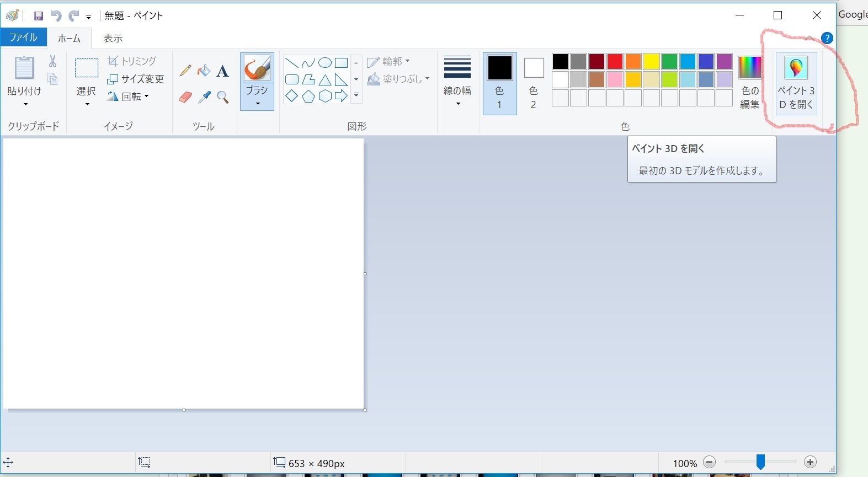The height and width of the screenshot is (477, 868).
Task: Click the Paint app icon in title bar
Action: pos(13,15)
